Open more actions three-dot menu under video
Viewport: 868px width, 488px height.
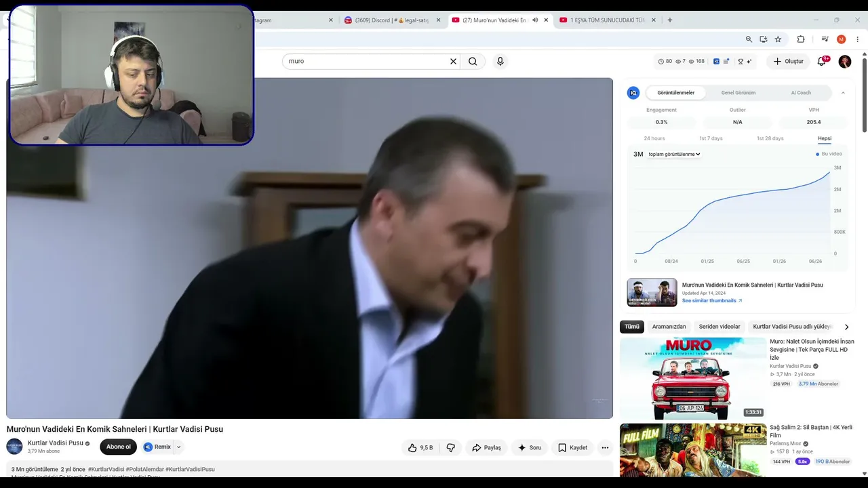pyautogui.click(x=605, y=447)
